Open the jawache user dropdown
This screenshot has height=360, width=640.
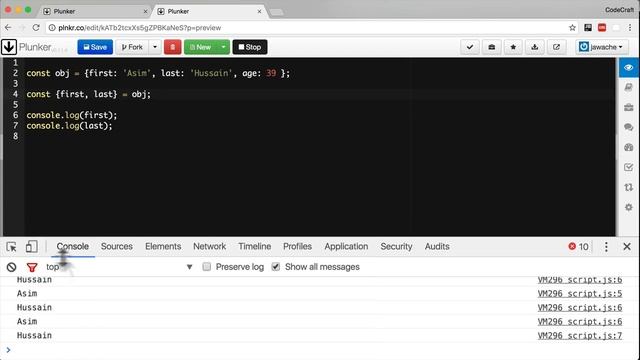(x=602, y=47)
